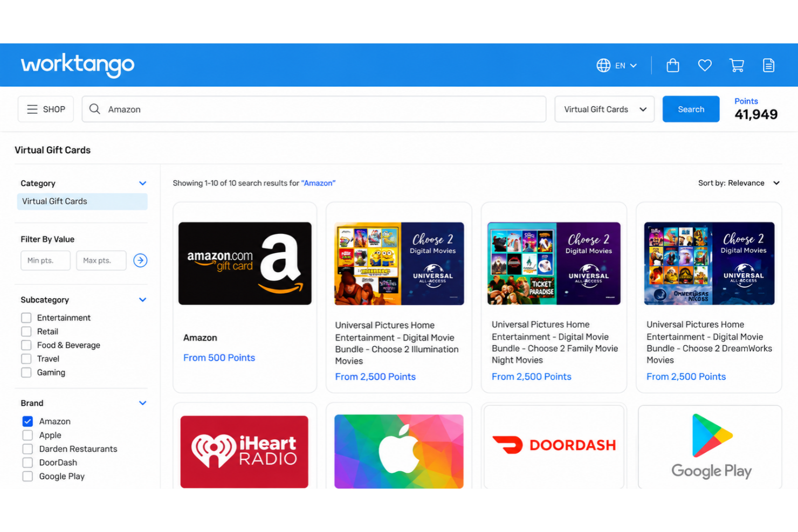Open the document orders icon in header
798x532 pixels.
pos(769,65)
